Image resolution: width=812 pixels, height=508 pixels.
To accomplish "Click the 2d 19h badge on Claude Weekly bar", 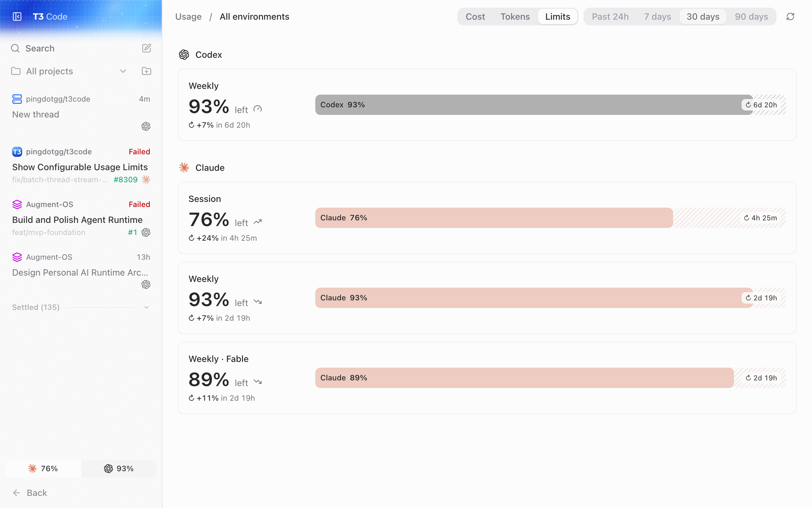I will coord(761,298).
